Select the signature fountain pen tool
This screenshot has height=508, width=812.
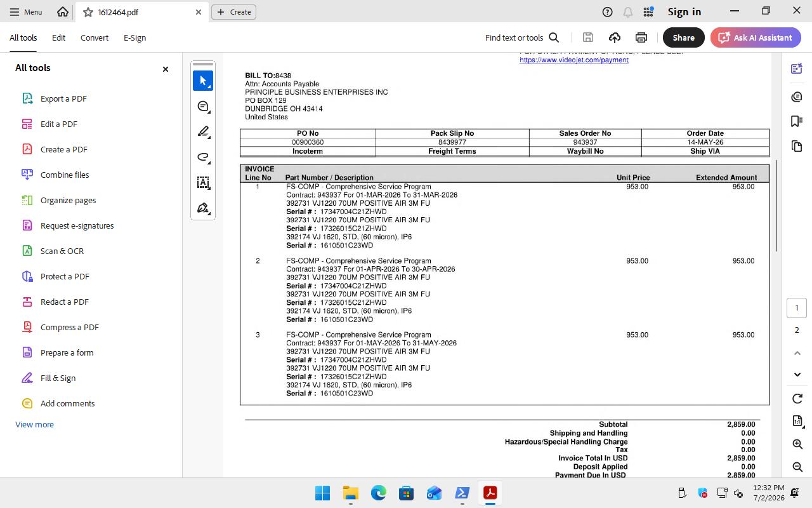[x=203, y=208]
